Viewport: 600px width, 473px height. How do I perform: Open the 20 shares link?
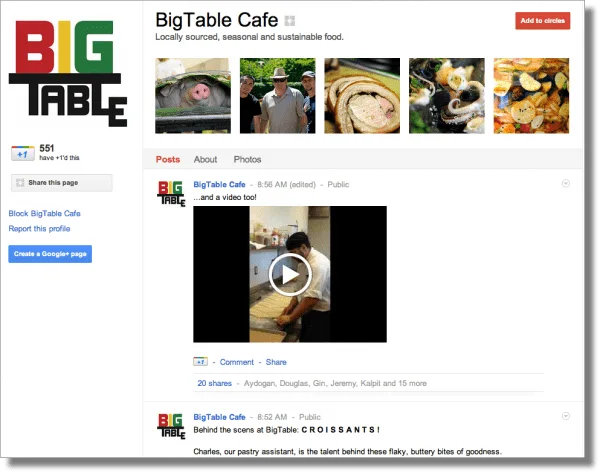click(214, 383)
